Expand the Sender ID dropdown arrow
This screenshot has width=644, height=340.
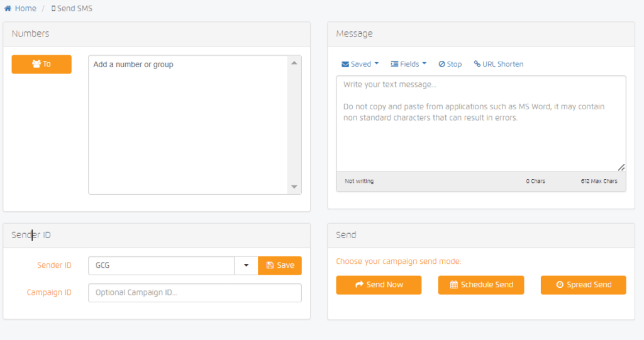246,265
